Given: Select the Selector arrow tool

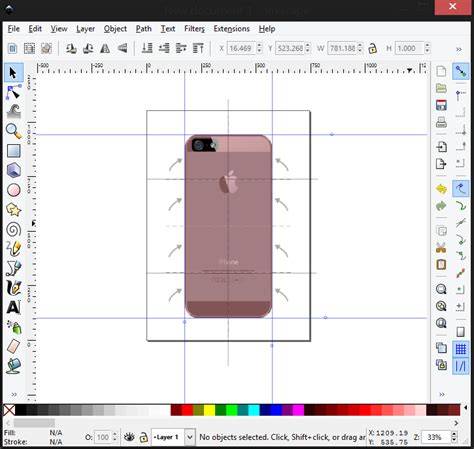Looking at the screenshot, I should click(x=13, y=72).
